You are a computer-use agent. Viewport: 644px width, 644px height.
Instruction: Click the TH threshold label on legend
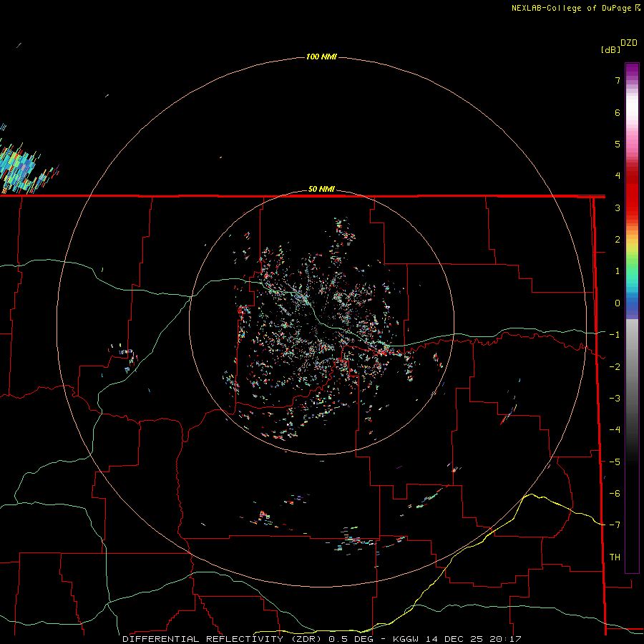[x=615, y=557]
